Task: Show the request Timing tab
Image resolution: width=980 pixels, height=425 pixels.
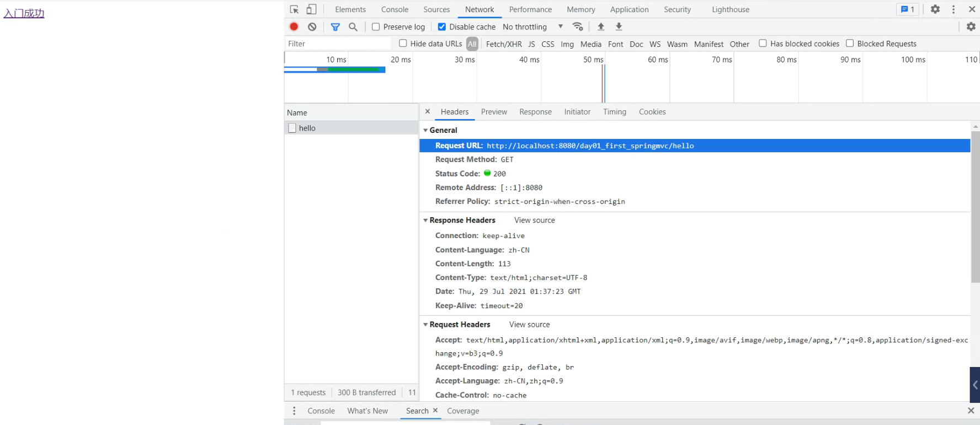Action: [615, 111]
